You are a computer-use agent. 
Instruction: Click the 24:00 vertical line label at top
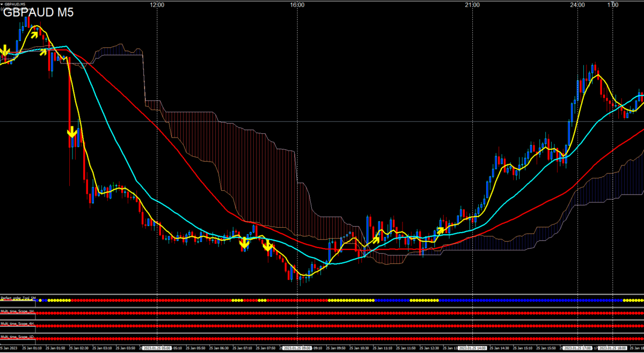[577, 5]
